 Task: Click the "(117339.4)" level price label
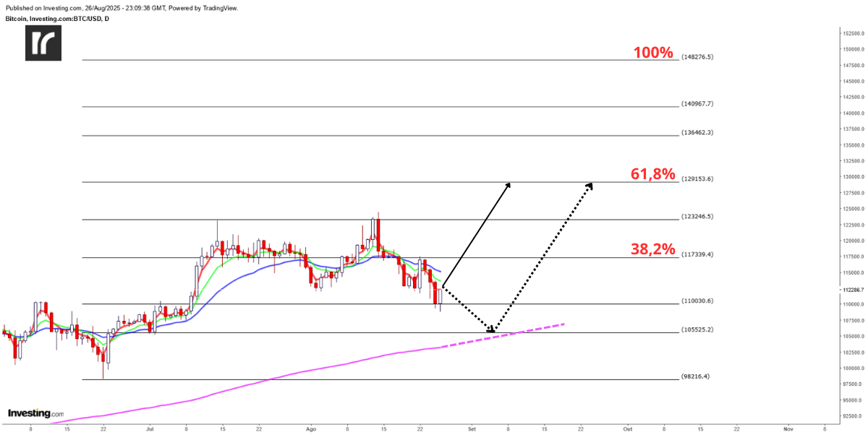pos(697,254)
